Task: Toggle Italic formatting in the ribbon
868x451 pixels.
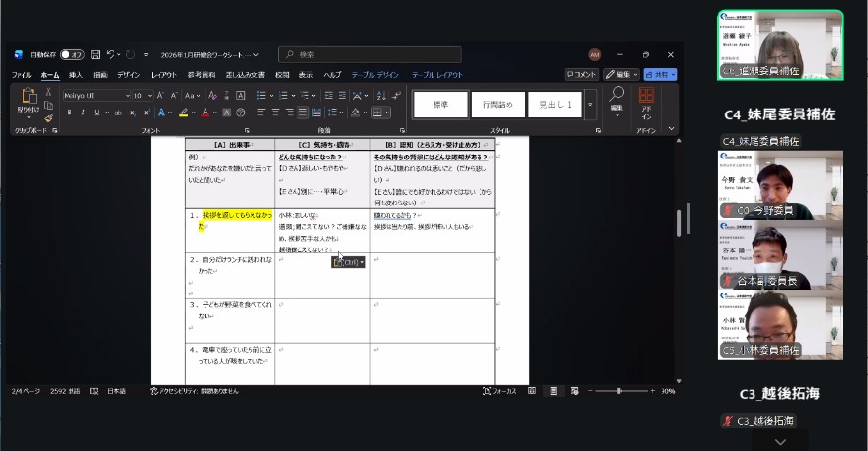Action: (x=83, y=113)
